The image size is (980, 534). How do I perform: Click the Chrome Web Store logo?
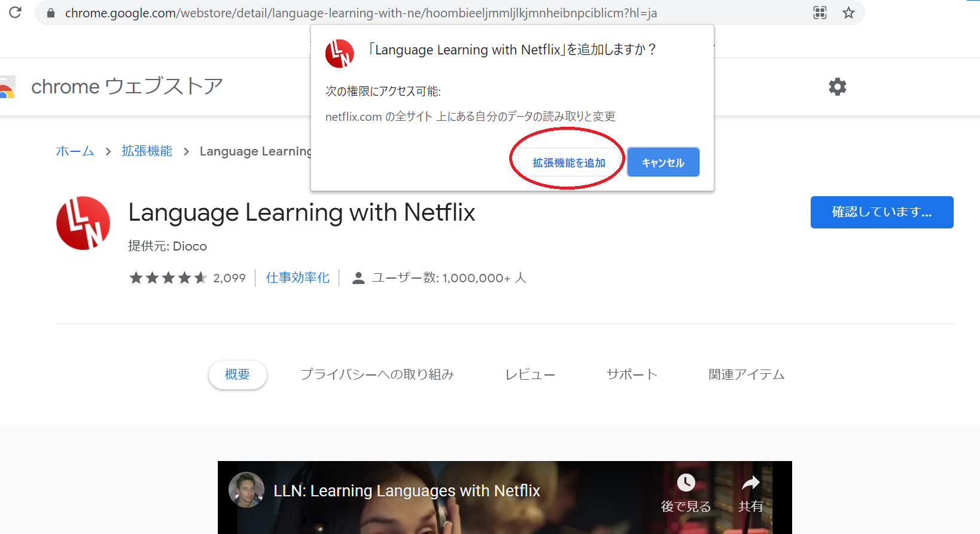tap(7, 87)
